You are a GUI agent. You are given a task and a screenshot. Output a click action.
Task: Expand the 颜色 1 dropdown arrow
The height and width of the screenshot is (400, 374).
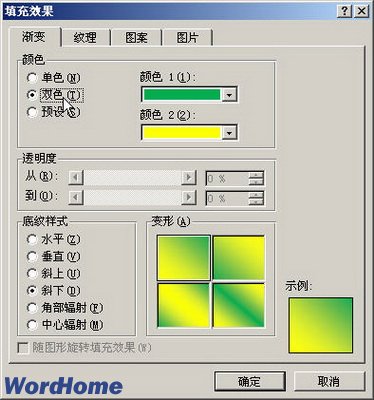tap(229, 95)
